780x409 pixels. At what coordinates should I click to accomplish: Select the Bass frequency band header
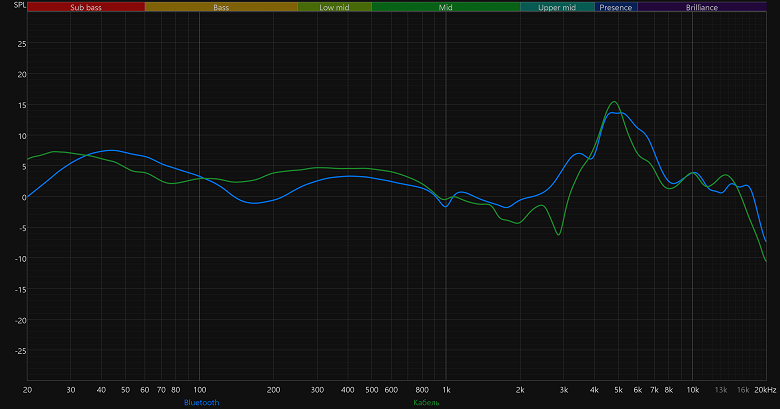221,7
